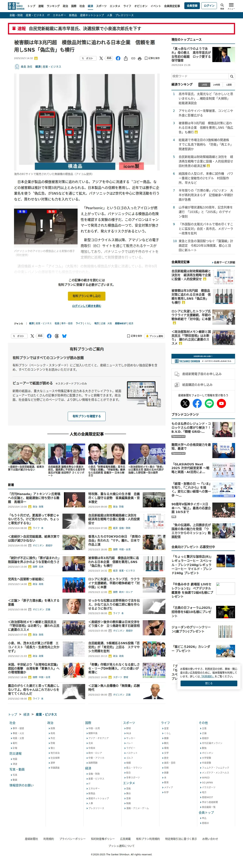Open footer link お問い合わせ
Image resolution: width=243 pixels, height=868 pixels.
coord(210,839)
